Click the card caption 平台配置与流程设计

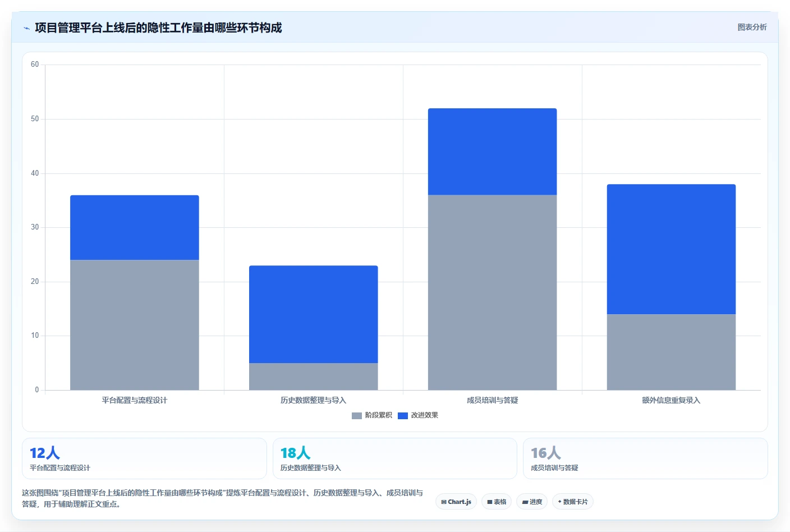click(x=60, y=467)
